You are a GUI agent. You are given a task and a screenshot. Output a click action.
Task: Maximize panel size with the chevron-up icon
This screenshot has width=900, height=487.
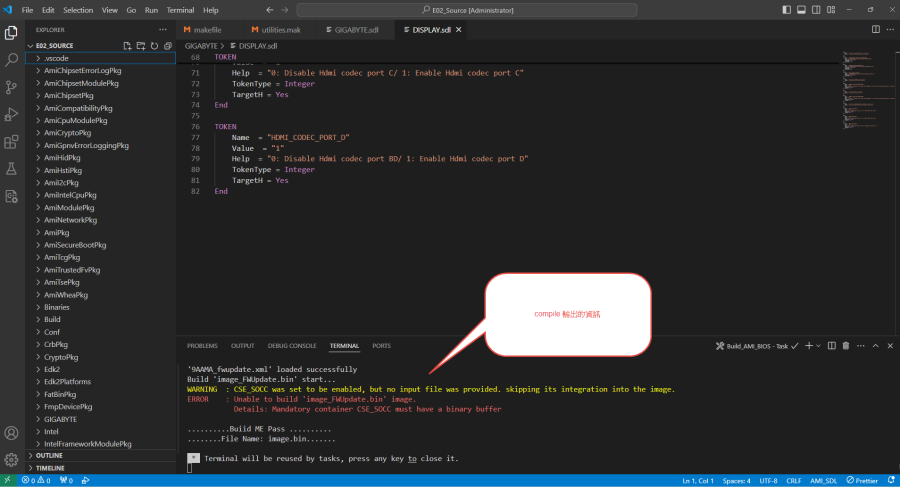pyautogui.click(x=875, y=346)
